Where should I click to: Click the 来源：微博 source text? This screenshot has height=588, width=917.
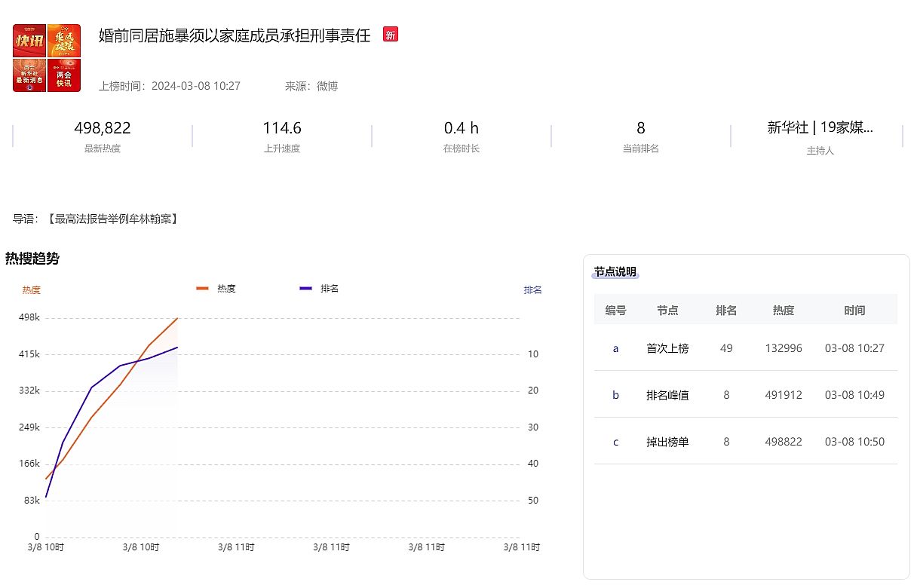coord(311,86)
